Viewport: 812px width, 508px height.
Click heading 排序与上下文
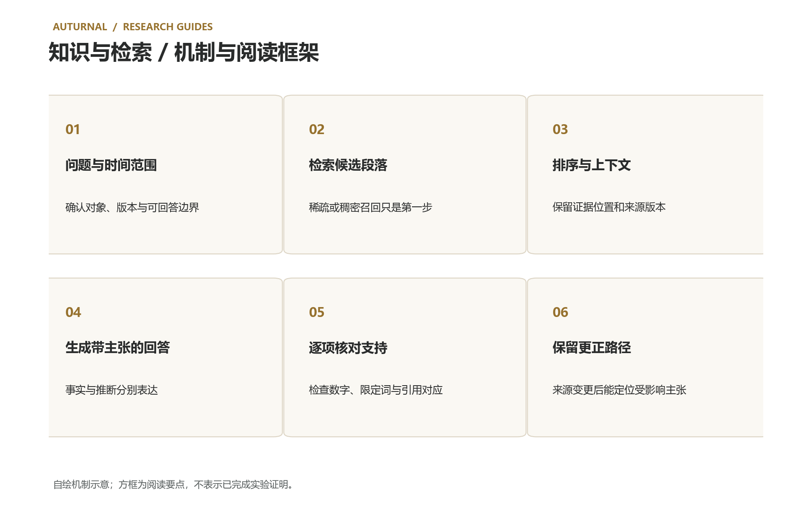click(592, 165)
